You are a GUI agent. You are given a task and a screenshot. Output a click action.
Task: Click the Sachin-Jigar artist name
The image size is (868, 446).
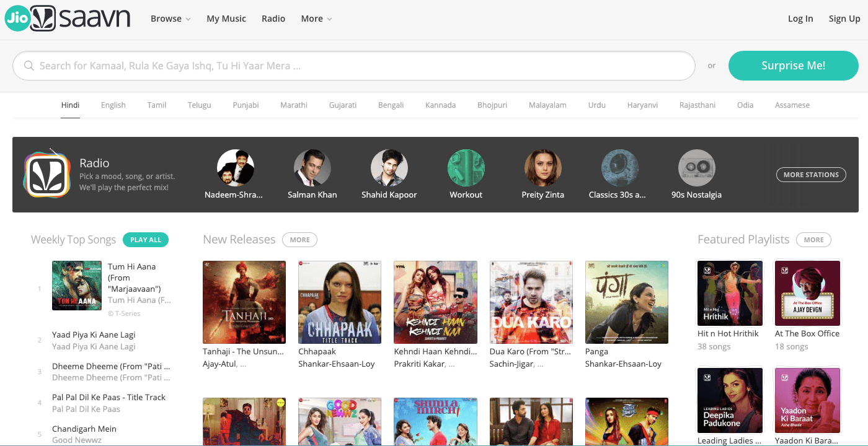[x=510, y=364]
